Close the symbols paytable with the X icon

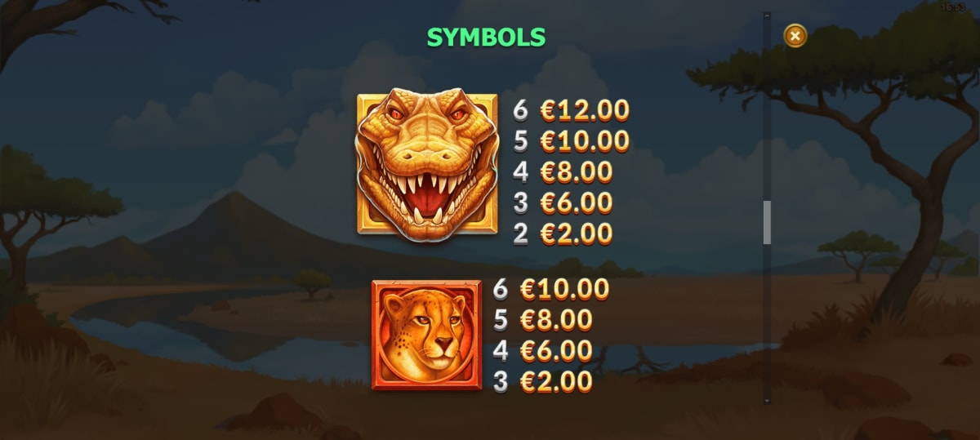(795, 35)
